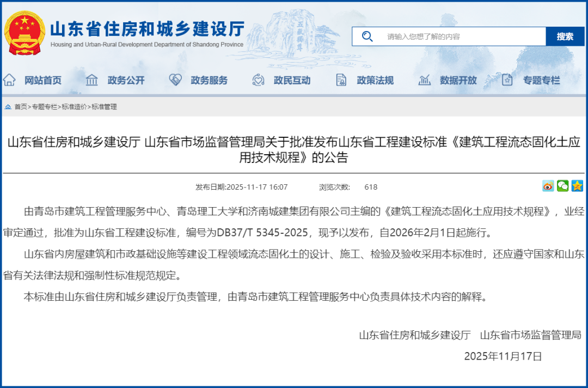
Task: Share the article via WeChat icon
Action: click(562, 186)
